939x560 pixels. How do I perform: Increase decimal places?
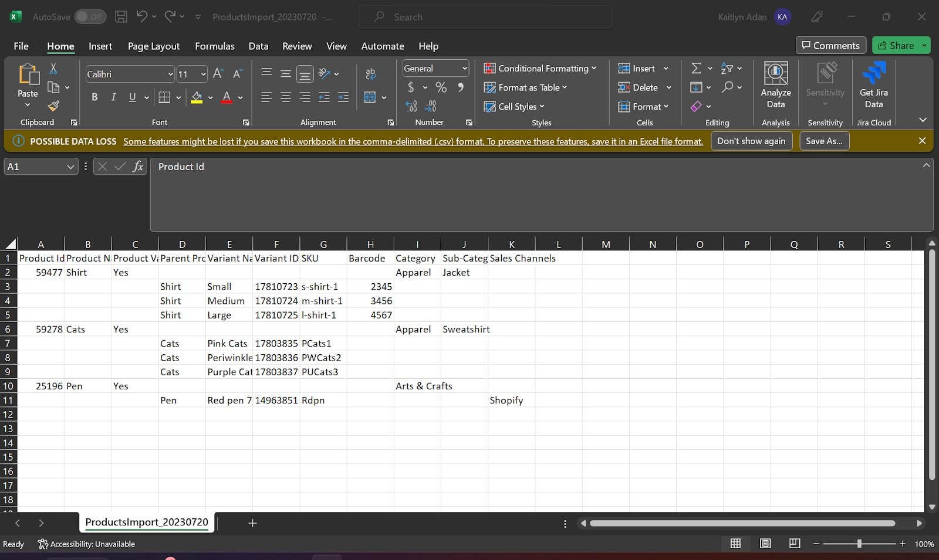(413, 106)
